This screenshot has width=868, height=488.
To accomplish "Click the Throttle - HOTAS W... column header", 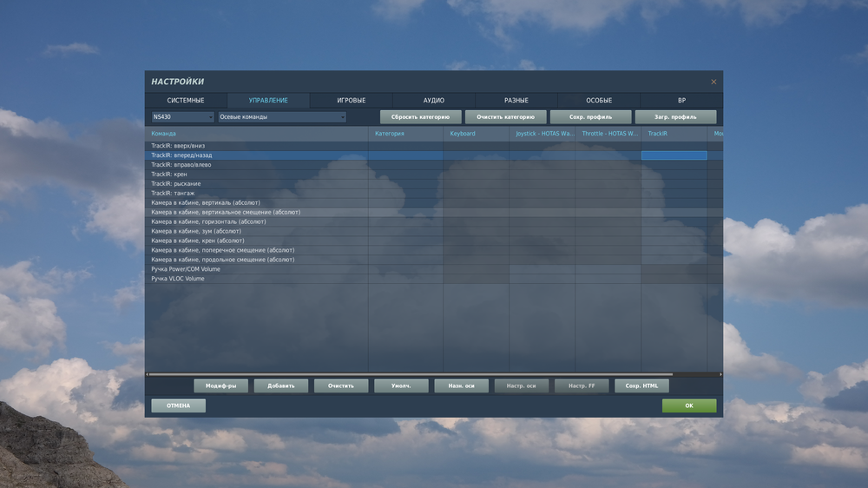I will click(x=608, y=134).
